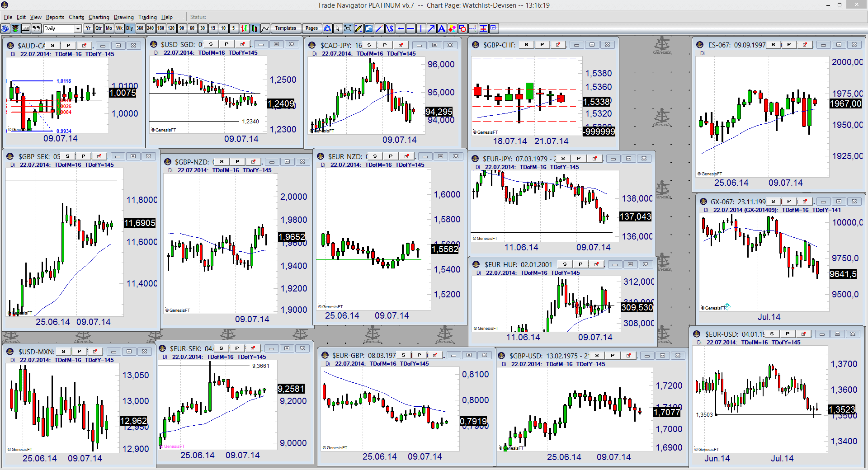The width and height of the screenshot is (868, 470).
Task: Choose the vertical line drawing tool
Action: point(421,28)
